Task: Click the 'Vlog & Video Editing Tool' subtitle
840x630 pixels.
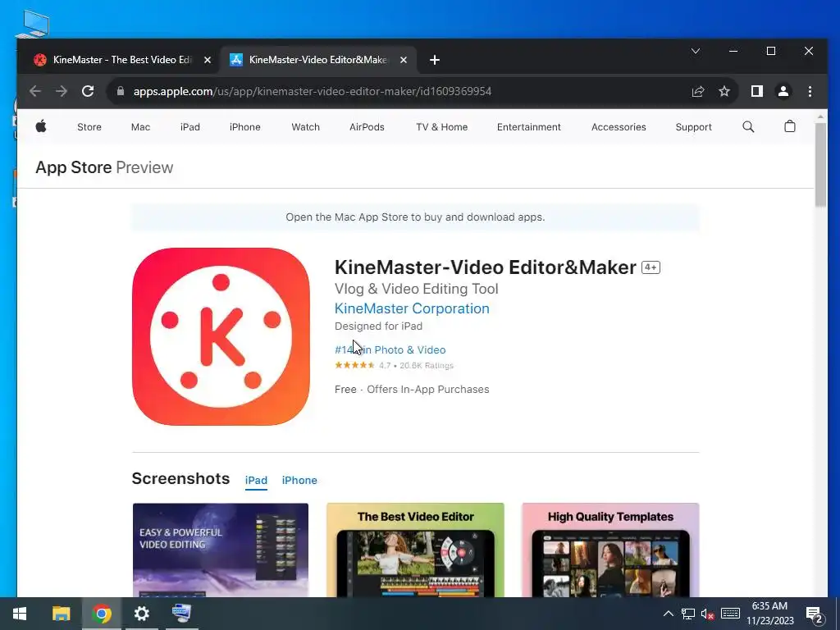Action: tap(417, 289)
